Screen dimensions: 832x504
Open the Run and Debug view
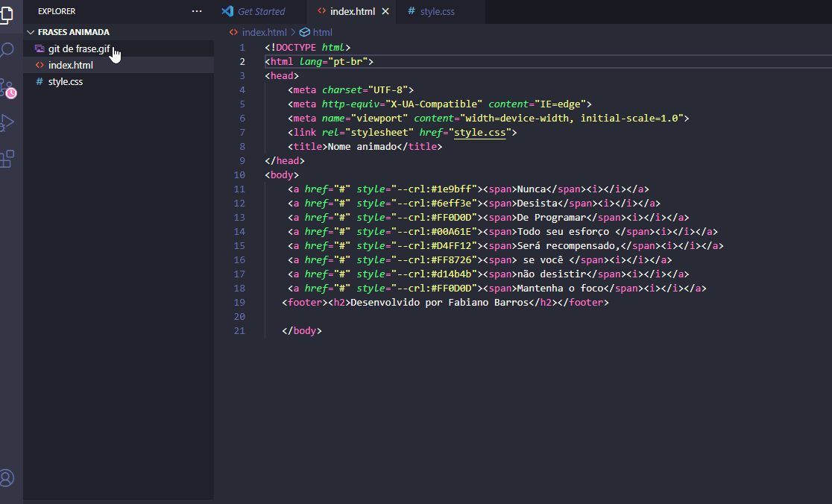8,123
